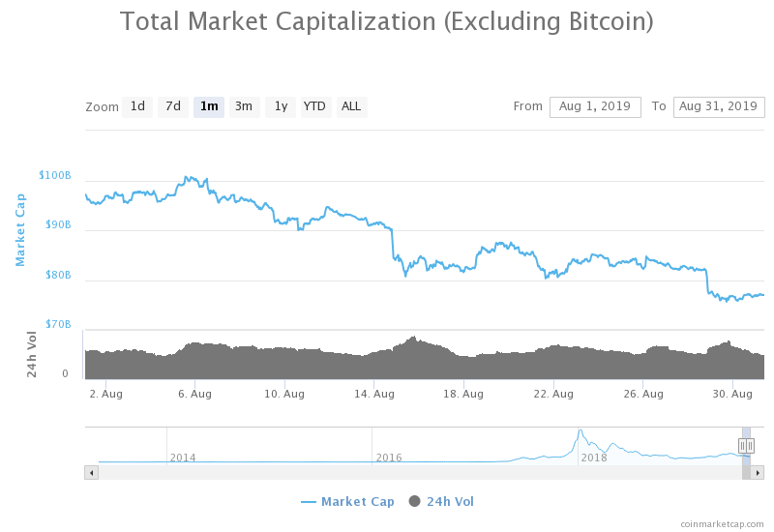The width and height of the screenshot is (774, 532).
Task: Choose the YTD zoom option
Action: pyautogui.click(x=314, y=106)
